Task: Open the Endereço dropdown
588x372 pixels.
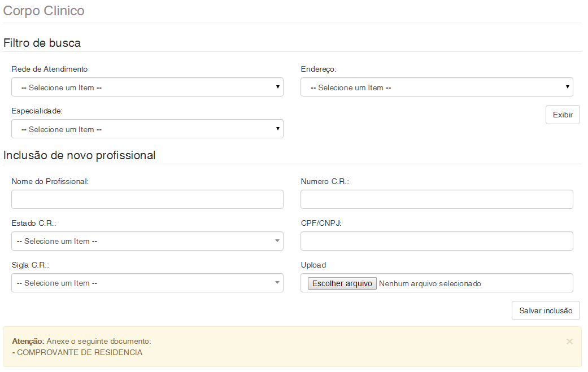Action: coord(436,87)
